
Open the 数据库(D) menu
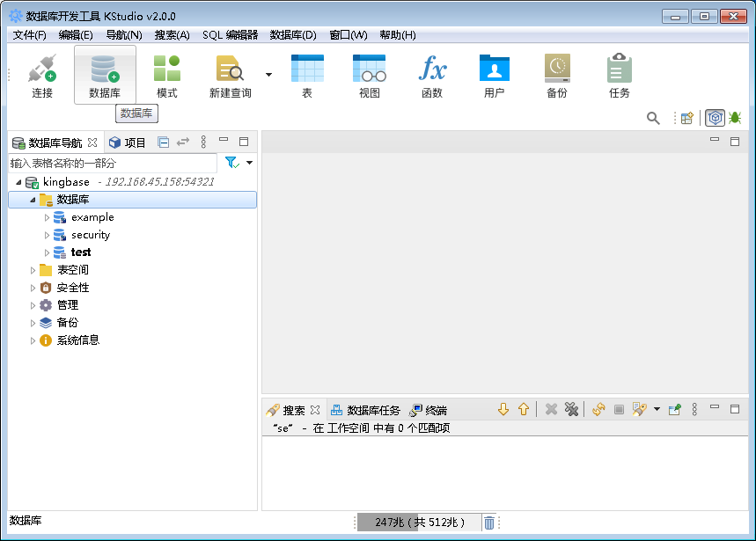click(x=290, y=34)
